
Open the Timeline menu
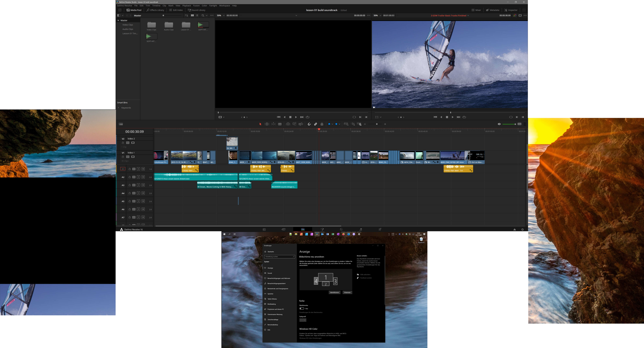pyautogui.click(x=156, y=5)
